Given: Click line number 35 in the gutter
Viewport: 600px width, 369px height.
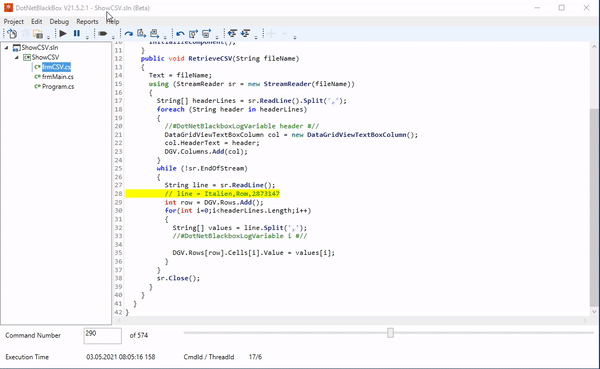Looking at the screenshot, I should pyautogui.click(x=118, y=253).
